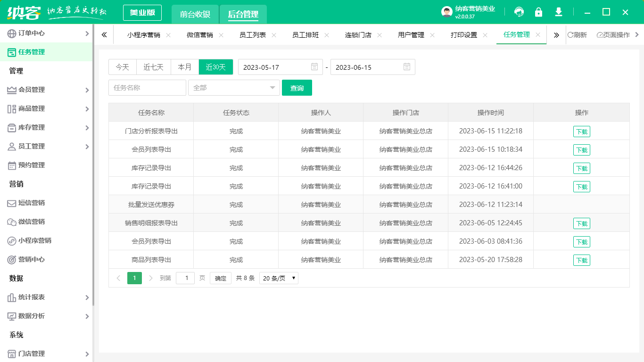Open the 全部 status dropdown
644x362 pixels.
click(234, 88)
